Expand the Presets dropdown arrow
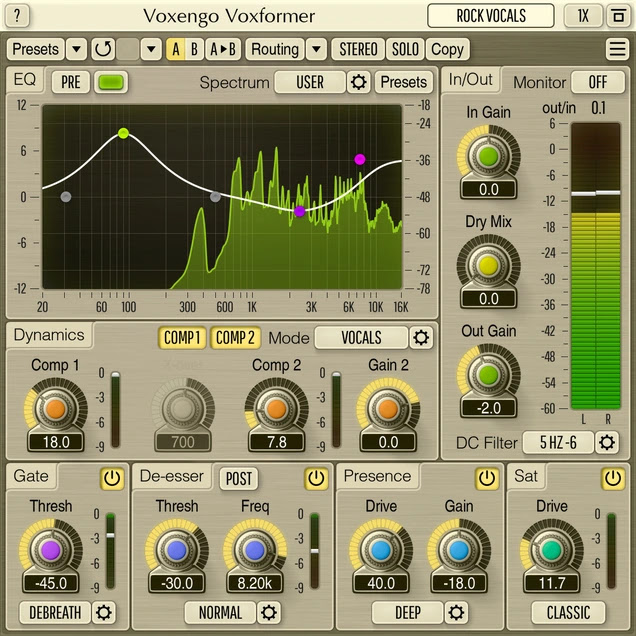636x636 pixels. 76,49
